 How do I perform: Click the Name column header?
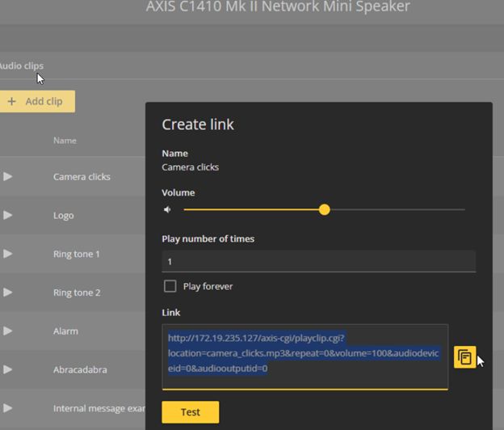pos(65,141)
